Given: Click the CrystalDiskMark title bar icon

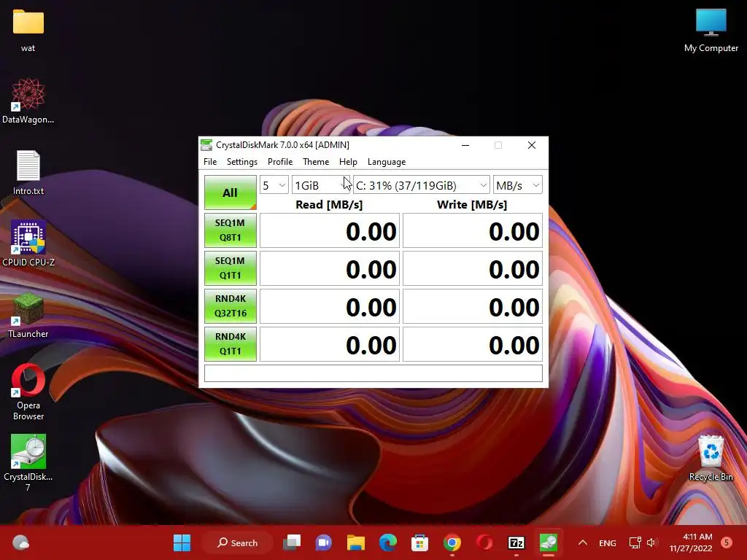Looking at the screenshot, I should point(206,145).
